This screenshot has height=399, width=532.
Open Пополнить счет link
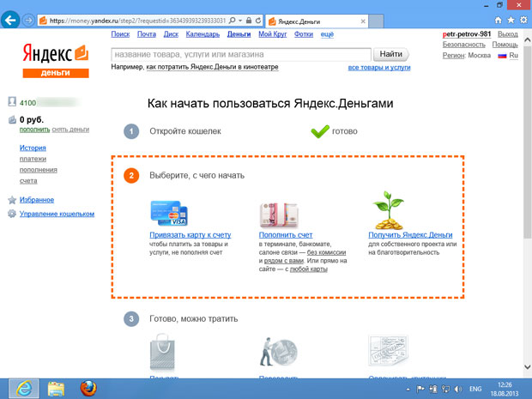pyautogui.click(x=286, y=235)
